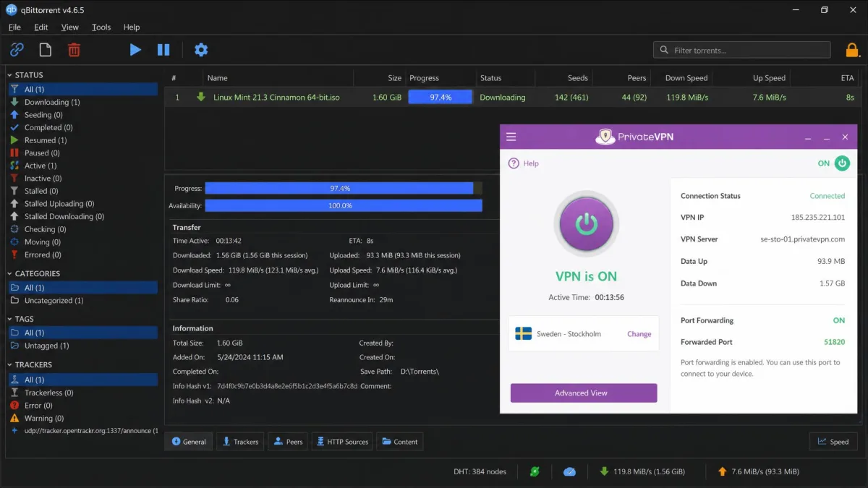
Task: Turn off VPN with the big purple power button
Action: 586,223
